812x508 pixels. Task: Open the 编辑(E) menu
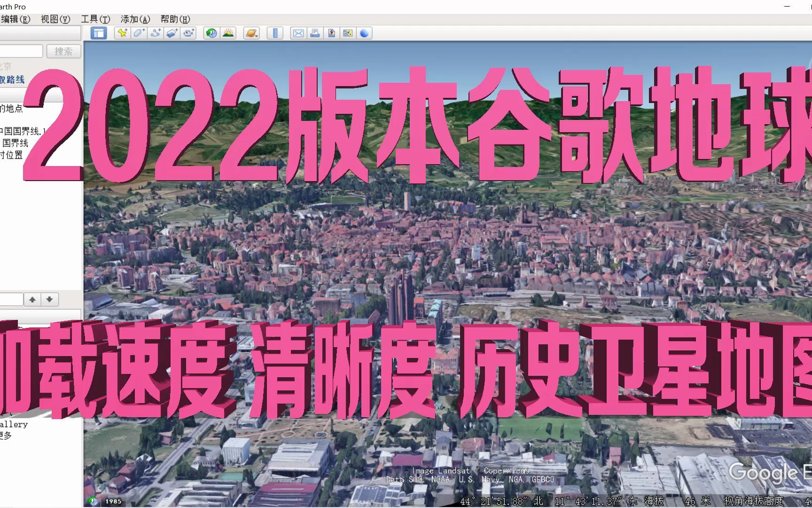(15, 19)
